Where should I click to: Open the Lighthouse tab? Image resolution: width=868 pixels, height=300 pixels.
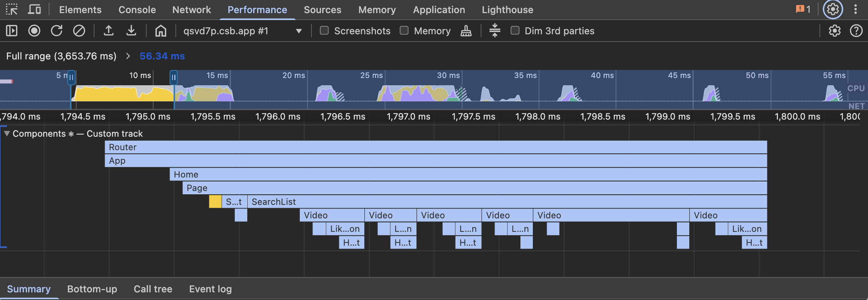(507, 9)
